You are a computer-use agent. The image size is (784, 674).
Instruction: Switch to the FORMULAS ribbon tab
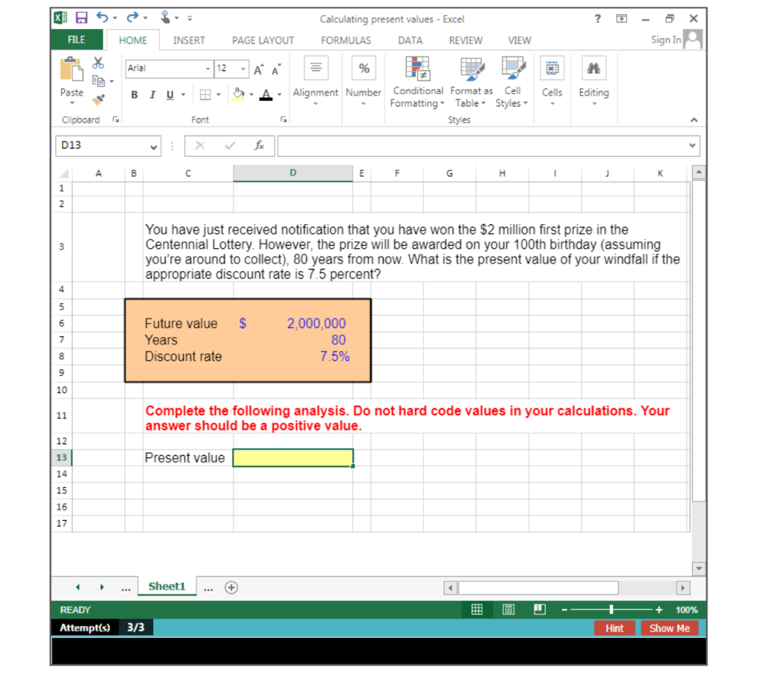(345, 40)
